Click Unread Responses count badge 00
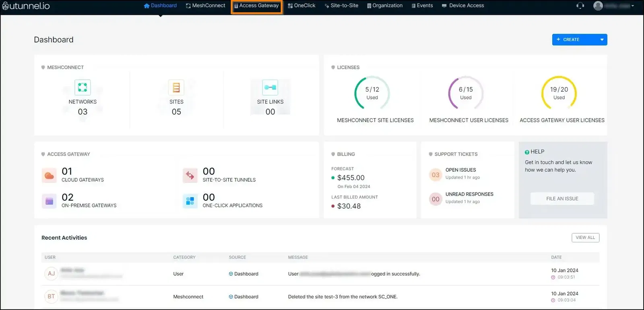Screen dimensions: 644x310 436,199
